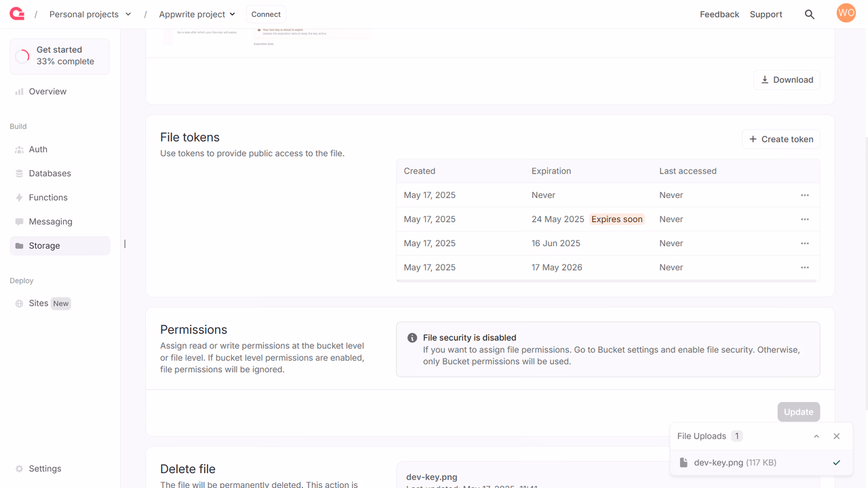The image size is (868, 488).
Task: Click the Download button
Action: 787,80
